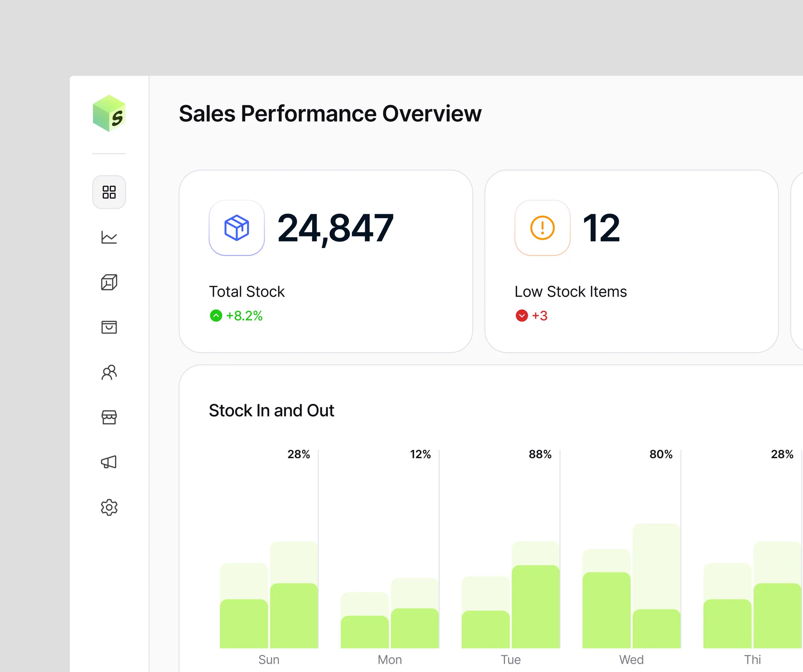Click the right green bar for Mon
The height and width of the screenshot is (672, 803).
(x=415, y=628)
